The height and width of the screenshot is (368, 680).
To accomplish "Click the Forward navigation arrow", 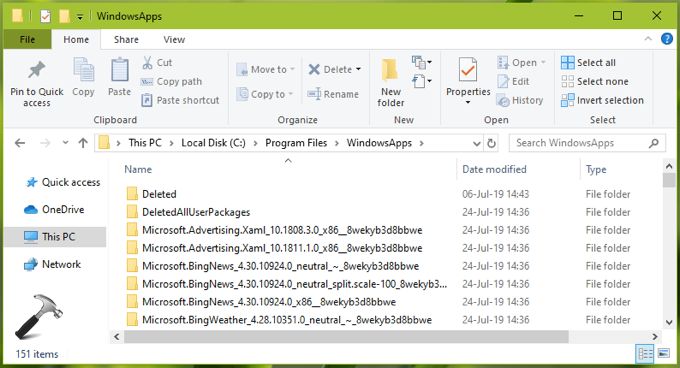I will point(45,143).
